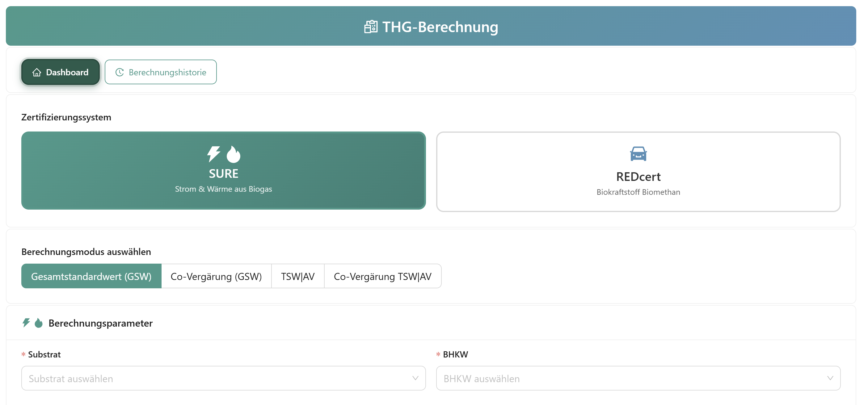Click the flame icon in SURE card
Image resolution: width=868 pixels, height=405 pixels.
coord(233,154)
